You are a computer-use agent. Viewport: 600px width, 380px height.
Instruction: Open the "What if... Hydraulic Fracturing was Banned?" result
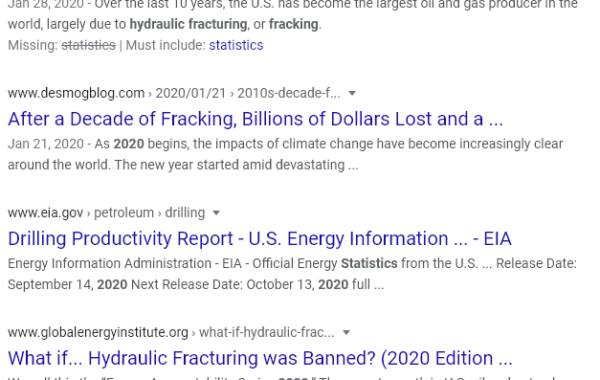pyautogui.click(x=260, y=358)
